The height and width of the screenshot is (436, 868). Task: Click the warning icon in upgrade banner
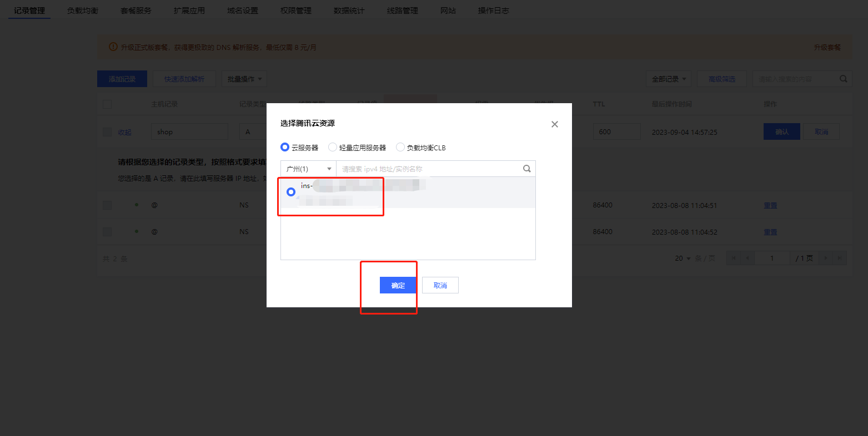[113, 47]
